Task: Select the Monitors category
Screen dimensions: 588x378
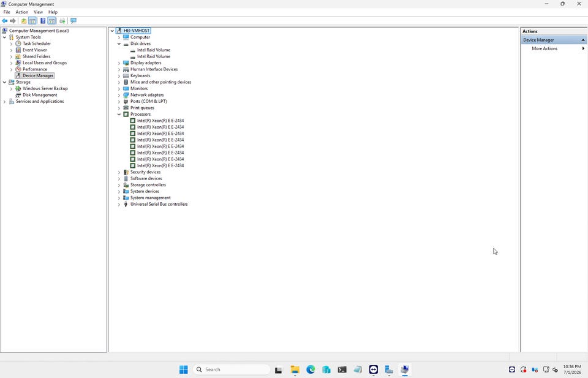Action: (139, 88)
